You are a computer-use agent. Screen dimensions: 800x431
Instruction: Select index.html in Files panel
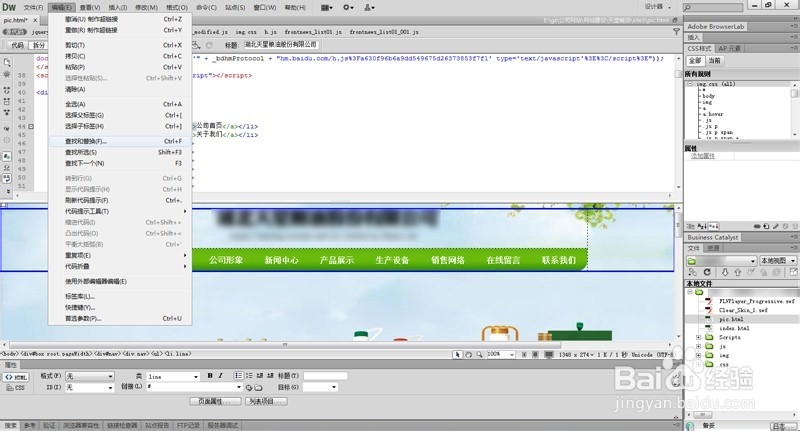coord(734,328)
